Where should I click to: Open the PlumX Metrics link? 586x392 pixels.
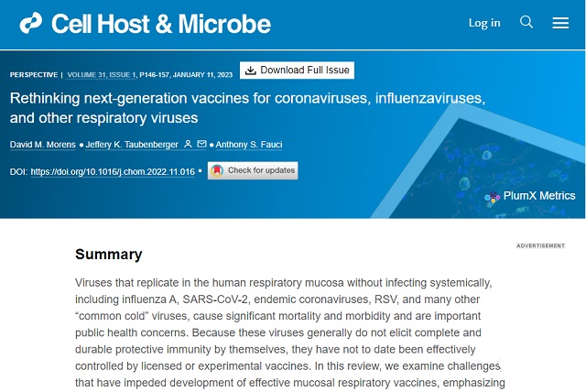539,196
